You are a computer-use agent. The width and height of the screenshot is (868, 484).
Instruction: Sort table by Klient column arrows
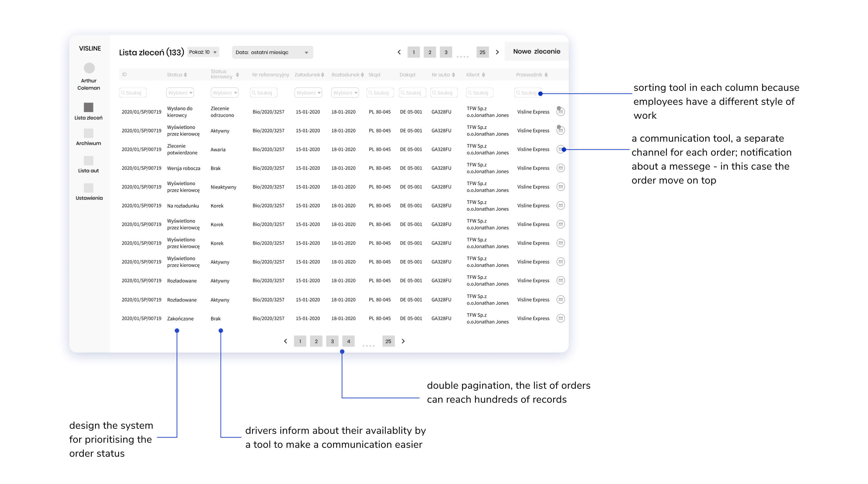click(x=484, y=75)
